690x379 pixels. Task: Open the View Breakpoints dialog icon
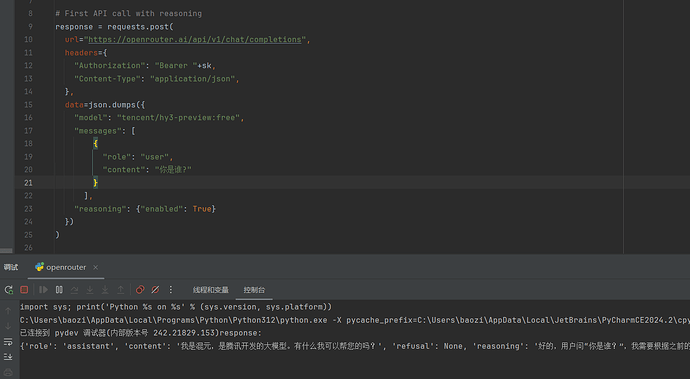(140, 290)
